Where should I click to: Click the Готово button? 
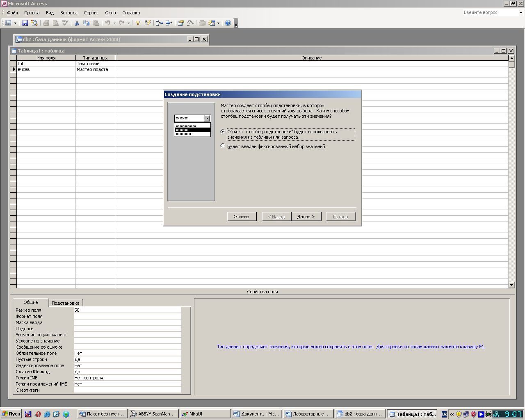click(x=341, y=217)
